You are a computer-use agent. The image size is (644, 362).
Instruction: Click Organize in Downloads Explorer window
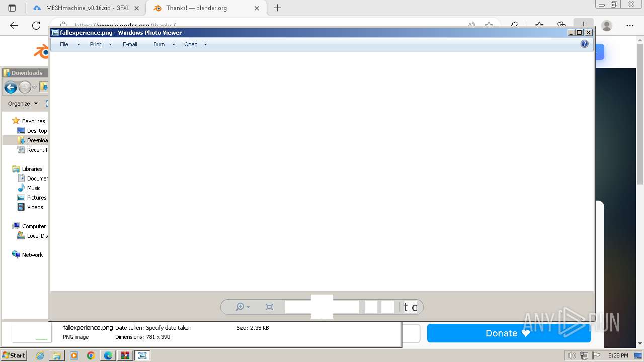(23, 104)
